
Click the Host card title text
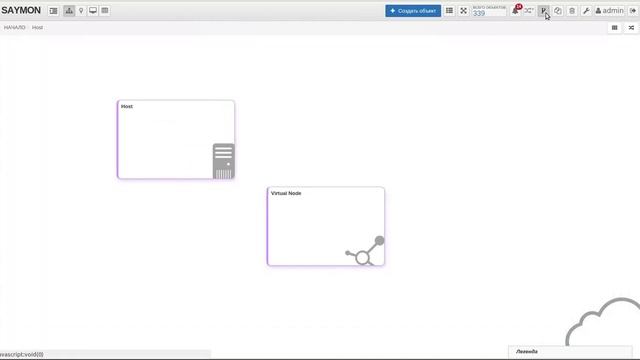pos(127,107)
